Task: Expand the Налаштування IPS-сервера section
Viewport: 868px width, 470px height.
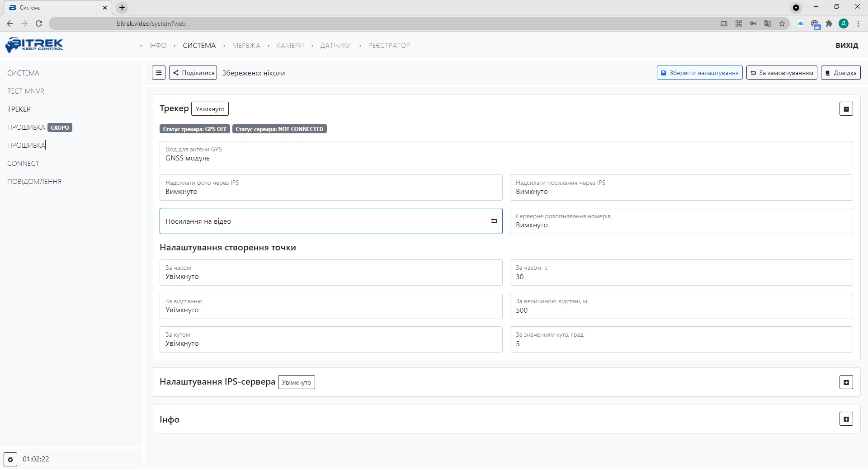Action: pyautogui.click(x=846, y=382)
